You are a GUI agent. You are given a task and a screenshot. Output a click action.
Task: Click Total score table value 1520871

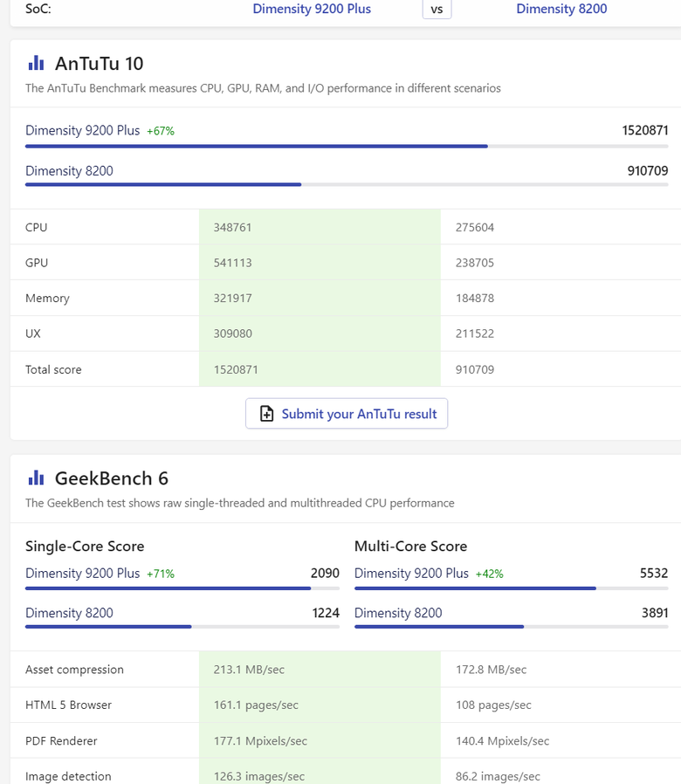click(236, 369)
